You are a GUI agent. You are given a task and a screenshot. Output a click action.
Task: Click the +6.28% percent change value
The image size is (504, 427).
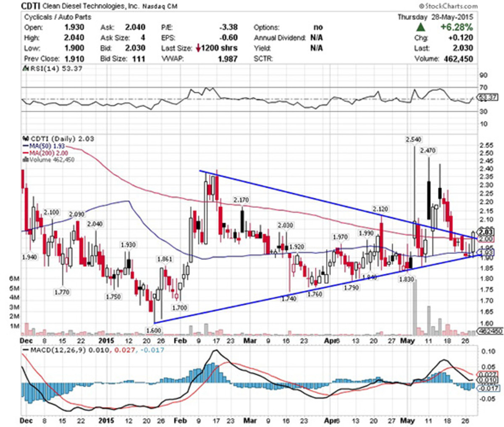point(456,27)
